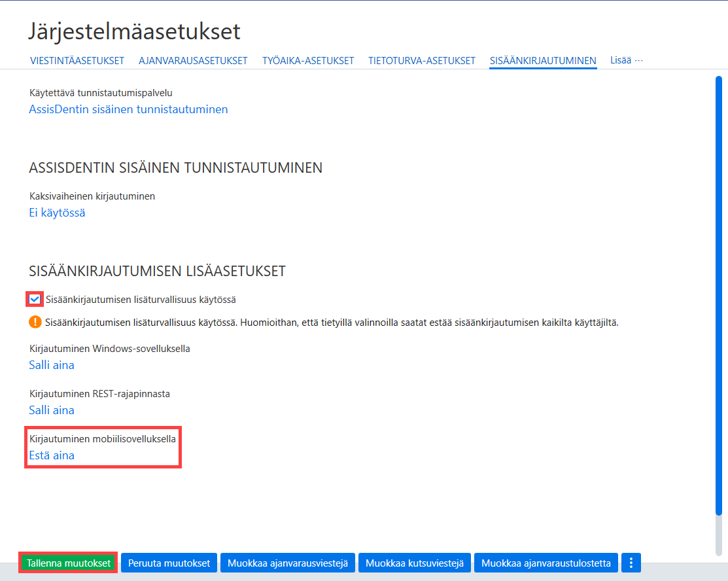Screen dimensions: 728x581
Task: Click Muokkaa ajanvaraustulostetta button
Action: (546, 563)
